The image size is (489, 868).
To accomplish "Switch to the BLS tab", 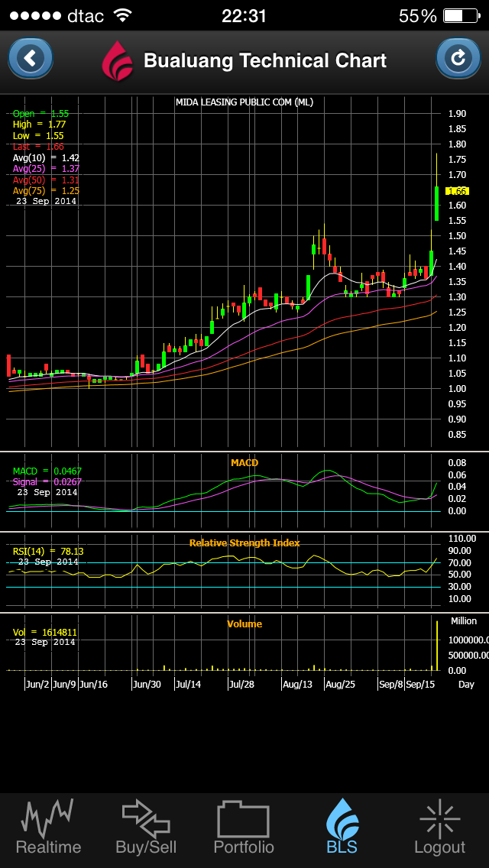I will click(342, 827).
